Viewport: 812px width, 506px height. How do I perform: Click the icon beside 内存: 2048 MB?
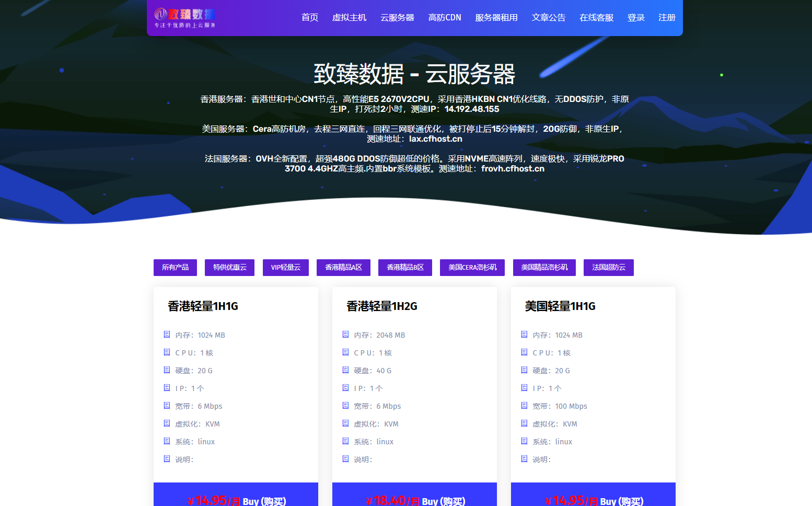[345, 335]
